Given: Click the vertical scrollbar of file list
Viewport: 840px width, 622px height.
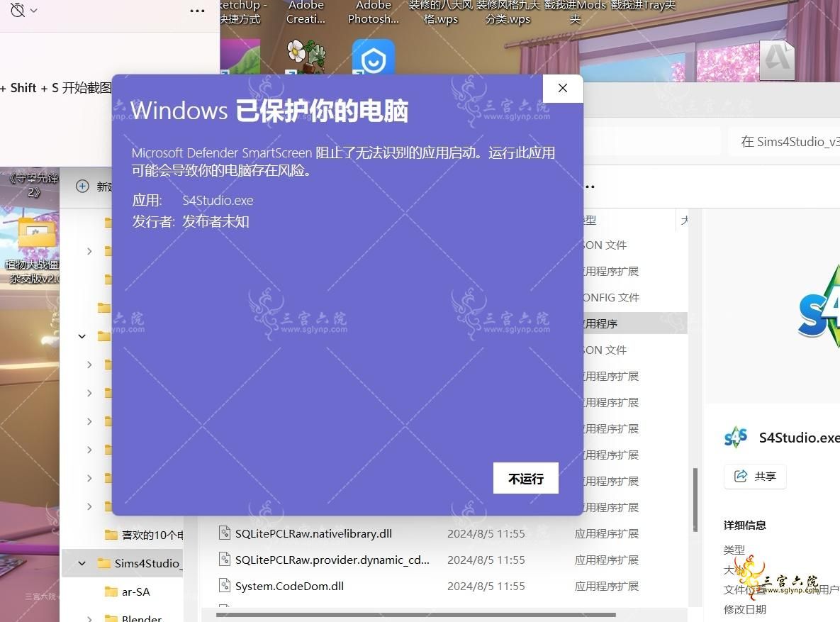Looking at the screenshot, I should pyautogui.click(x=695, y=499).
